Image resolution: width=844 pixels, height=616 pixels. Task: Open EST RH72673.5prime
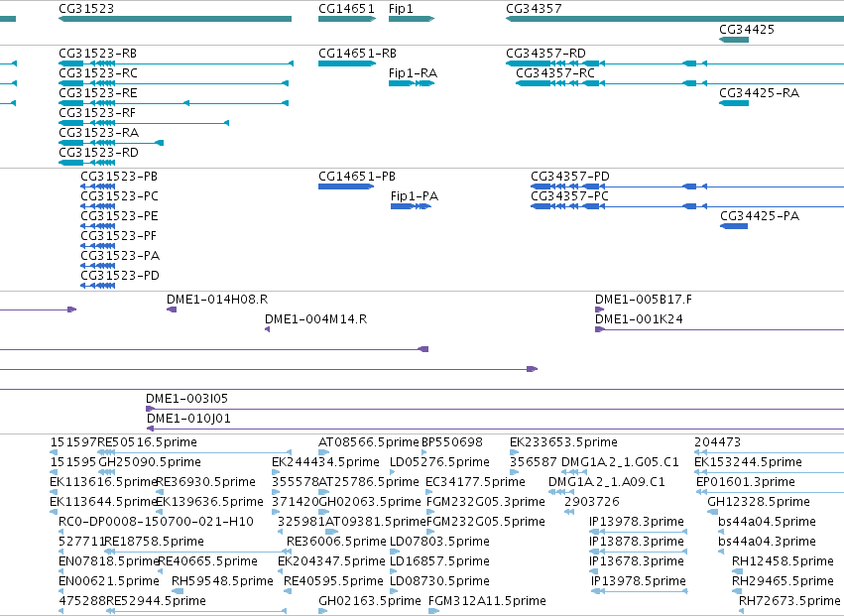coord(789,601)
